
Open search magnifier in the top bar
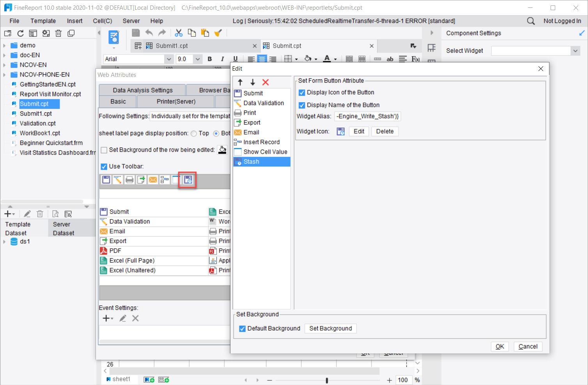531,21
